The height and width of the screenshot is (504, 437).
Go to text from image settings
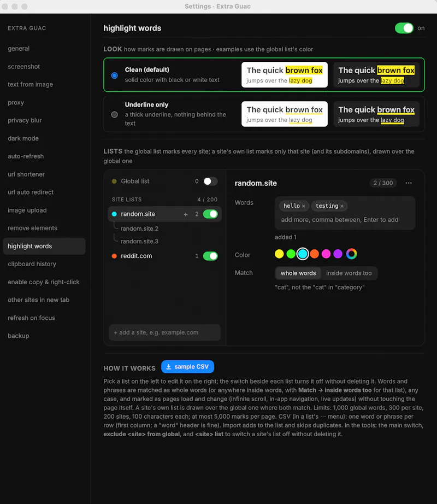tap(44, 85)
